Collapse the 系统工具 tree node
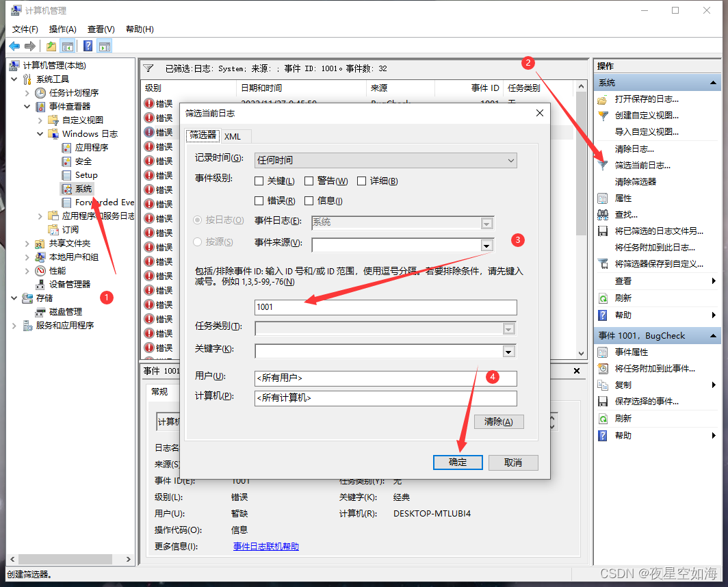Screen dimensions: 728x587 tap(14, 79)
